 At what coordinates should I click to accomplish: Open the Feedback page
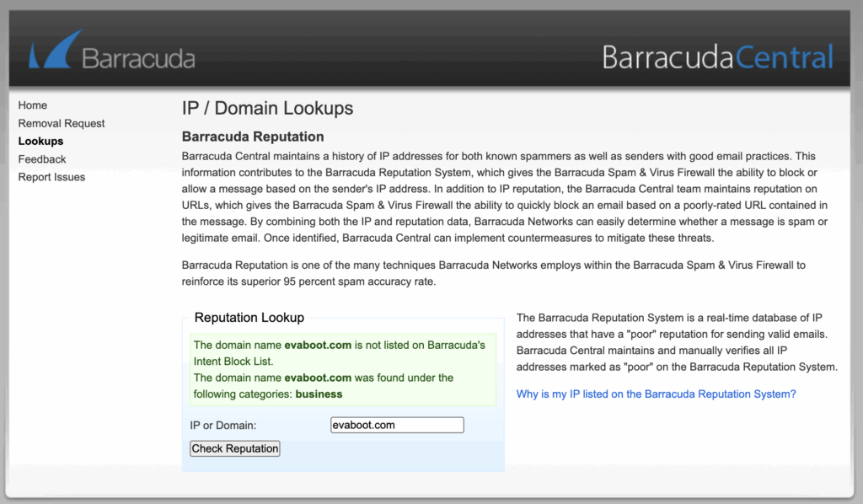(42, 159)
